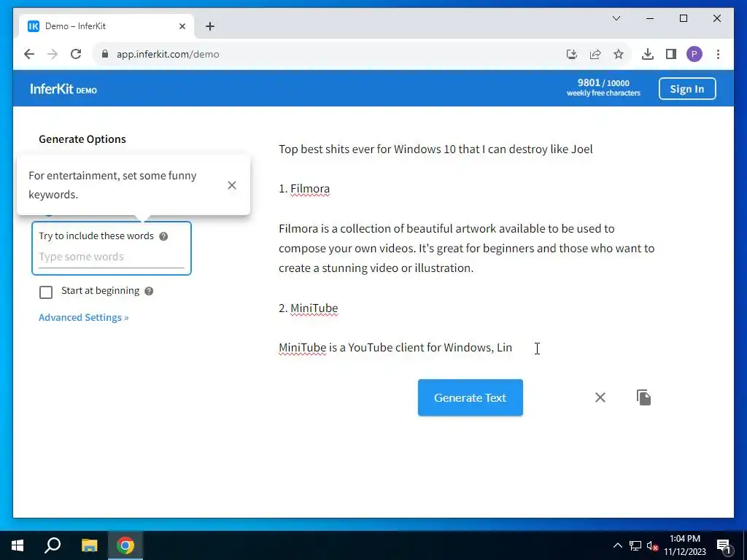Click the 2. MiniTube heading
Image resolution: width=747 pixels, height=560 pixels.
309,308
